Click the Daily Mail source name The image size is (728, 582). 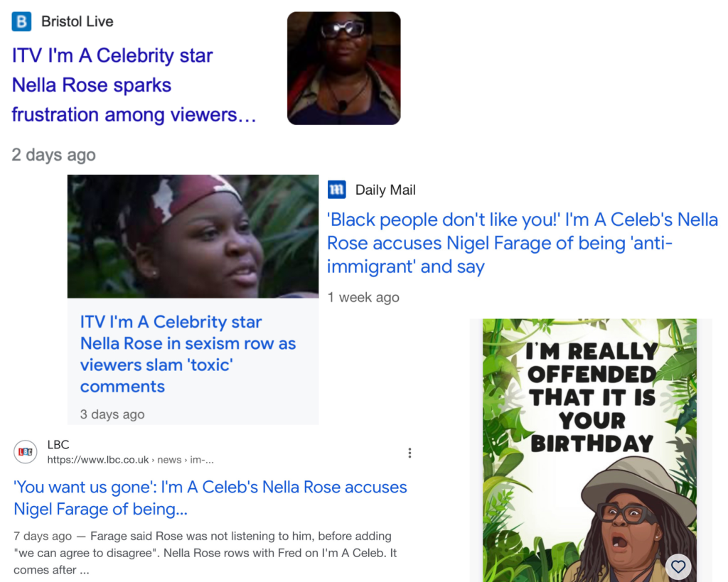[385, 190]
